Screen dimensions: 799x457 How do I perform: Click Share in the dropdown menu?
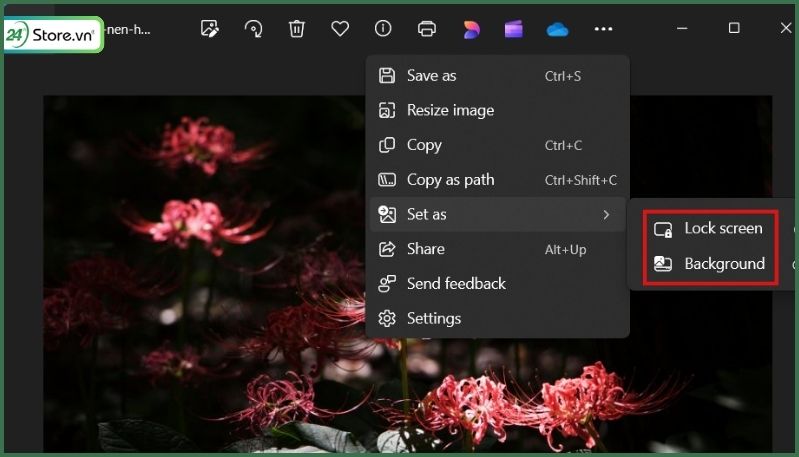click(425, 249)
